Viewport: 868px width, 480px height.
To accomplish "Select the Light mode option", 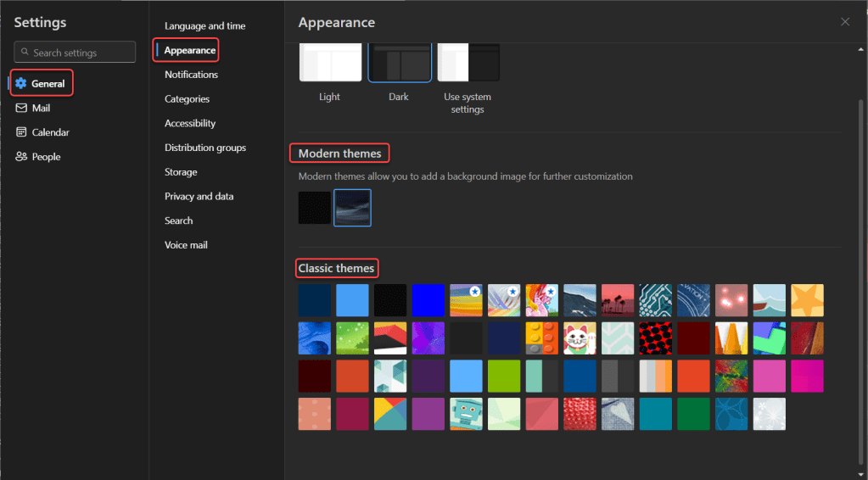I will 330,64.
